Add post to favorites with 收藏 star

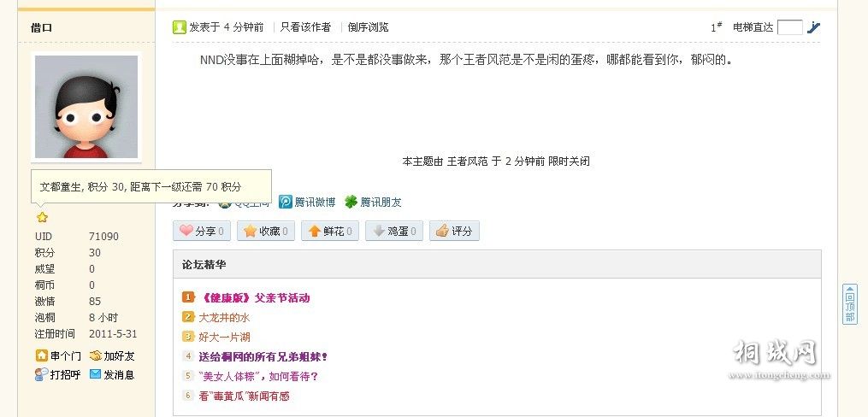coord(266,232)
